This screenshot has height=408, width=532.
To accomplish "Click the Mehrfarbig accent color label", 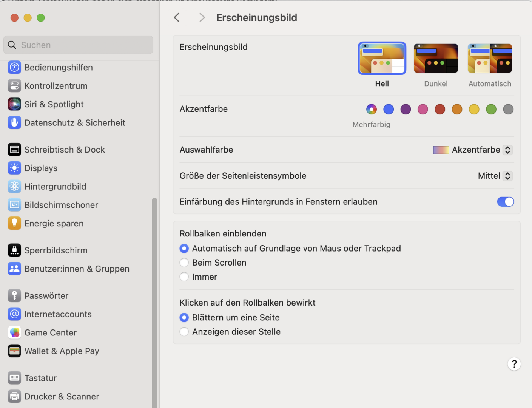I will 372,125.
